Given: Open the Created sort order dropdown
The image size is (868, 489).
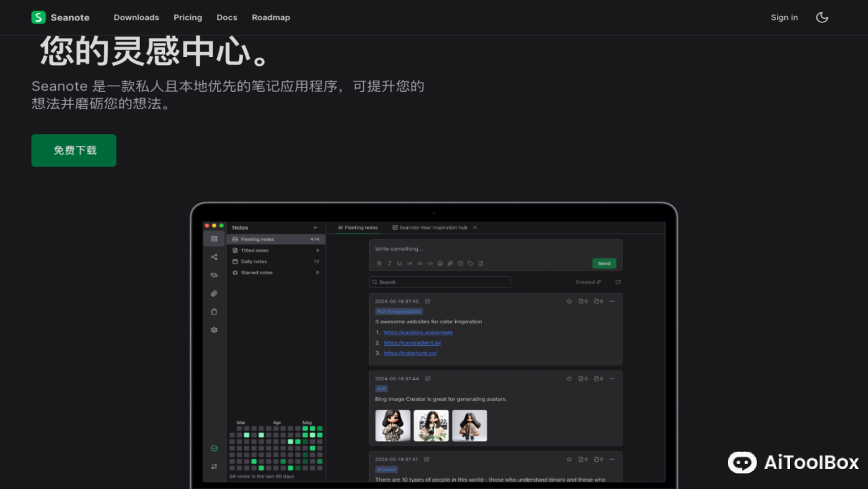Looking at the screenshot, I should pos(588,282).
